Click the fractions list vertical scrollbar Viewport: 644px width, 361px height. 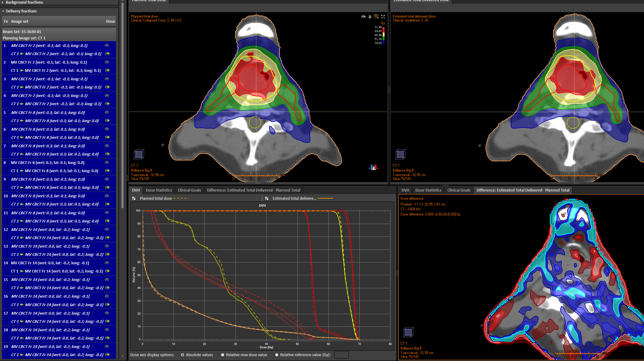122,106
